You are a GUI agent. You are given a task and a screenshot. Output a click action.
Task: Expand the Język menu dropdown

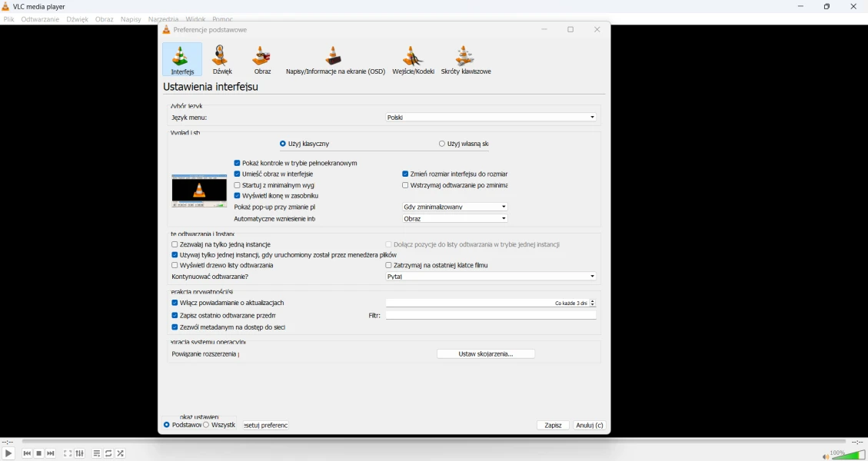pyautogui.click(x=491, y=118)
